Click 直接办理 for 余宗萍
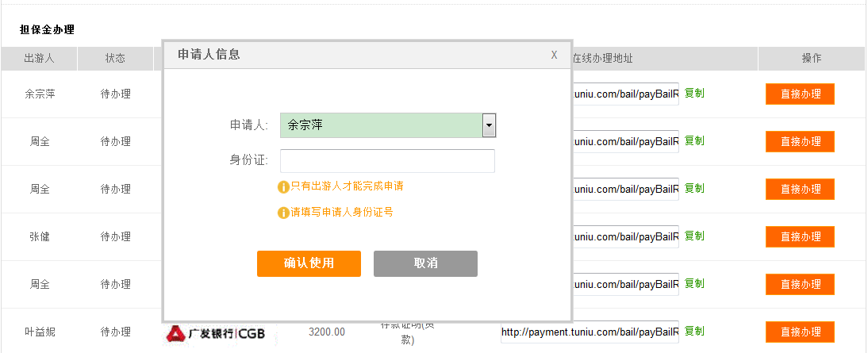Screen dimensions: 868x353 click(x=800, y=94)
